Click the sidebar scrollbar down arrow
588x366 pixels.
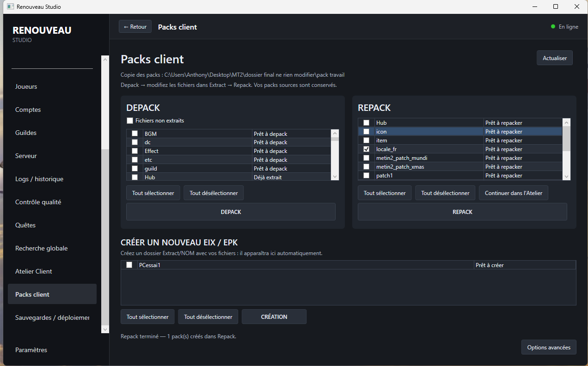click(x=105, y=329)
